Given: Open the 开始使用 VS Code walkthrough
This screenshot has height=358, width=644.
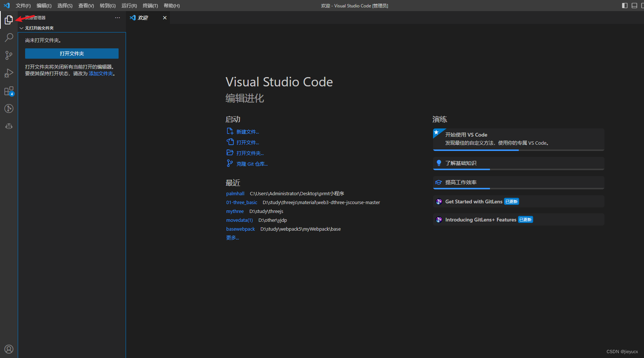Looking at the screenshot, I should (518, 140).
